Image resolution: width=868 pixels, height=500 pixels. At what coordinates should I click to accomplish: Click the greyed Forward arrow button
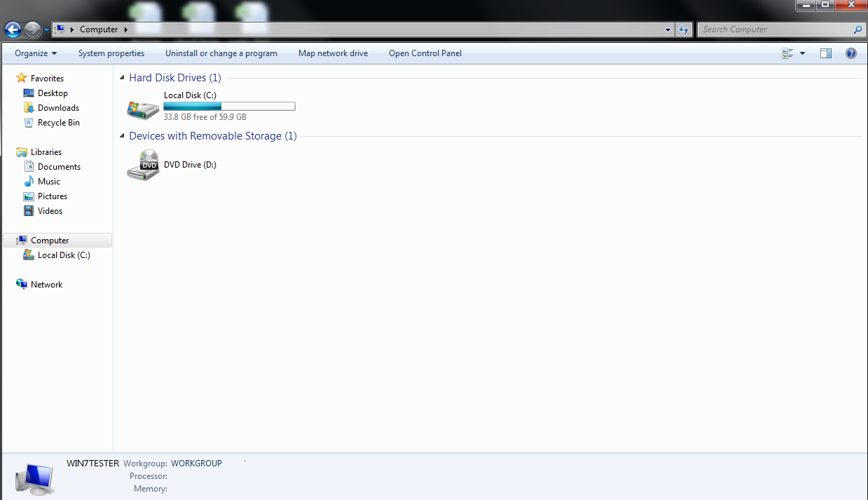pos(32,29)
